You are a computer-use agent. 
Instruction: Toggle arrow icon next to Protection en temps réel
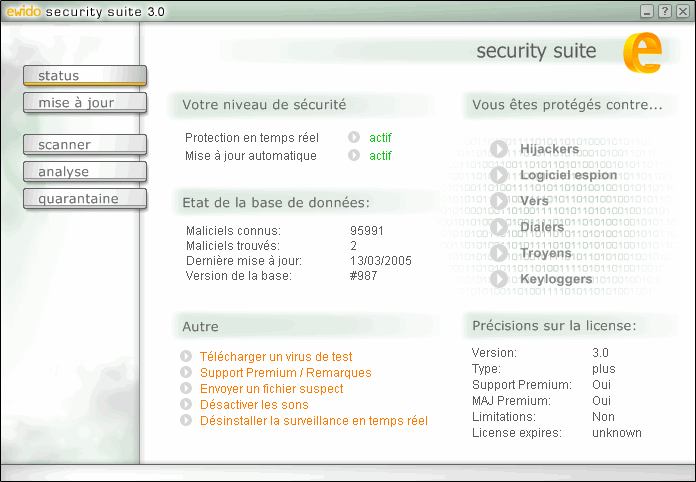[354, 137]
